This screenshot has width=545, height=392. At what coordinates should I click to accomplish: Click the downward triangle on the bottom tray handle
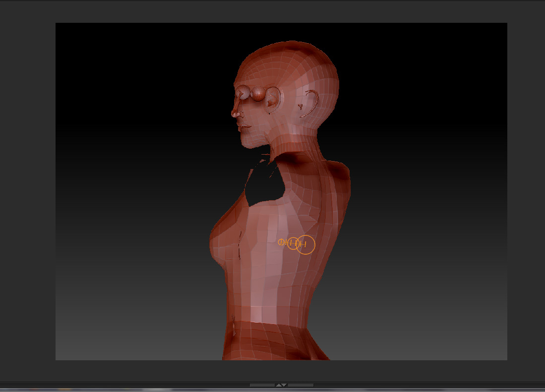[284, 385]
